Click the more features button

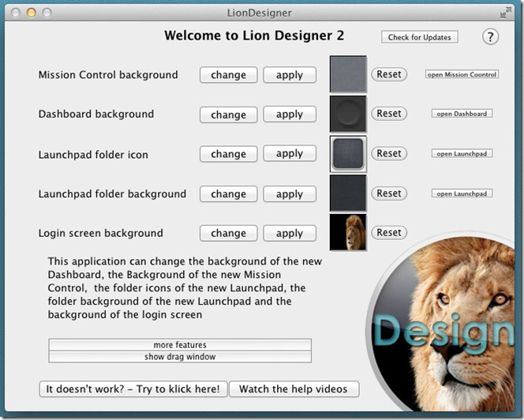pyautogui.click(x=180, y=345)
